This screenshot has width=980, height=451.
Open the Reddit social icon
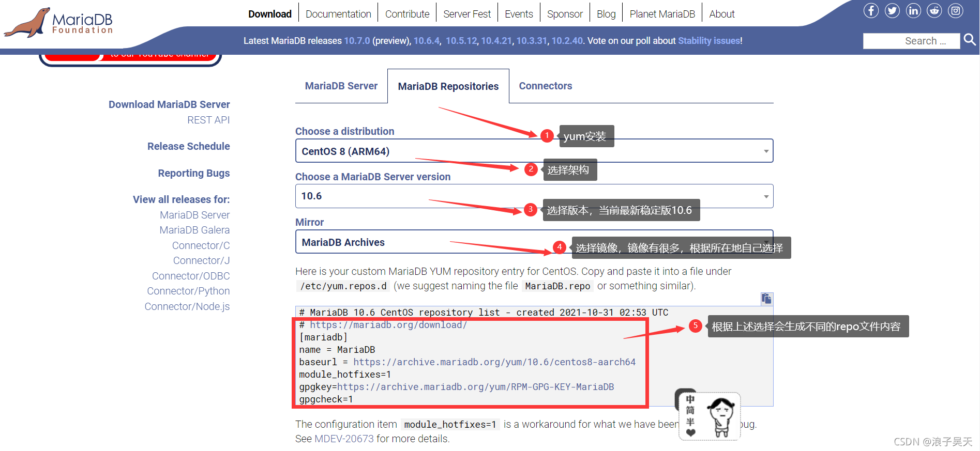[934, 10]
